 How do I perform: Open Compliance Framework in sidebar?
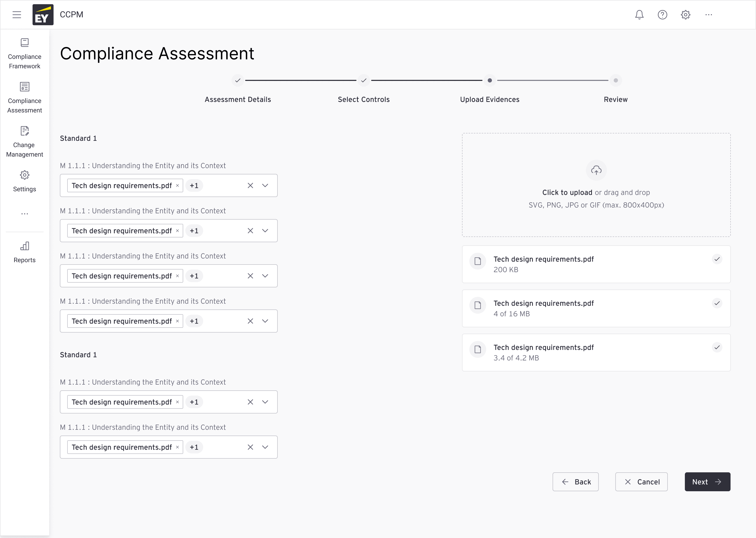(24, 54)
